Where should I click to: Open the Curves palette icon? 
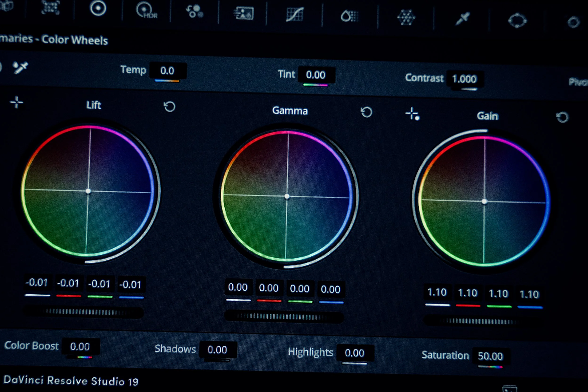(x=295, y=14)
